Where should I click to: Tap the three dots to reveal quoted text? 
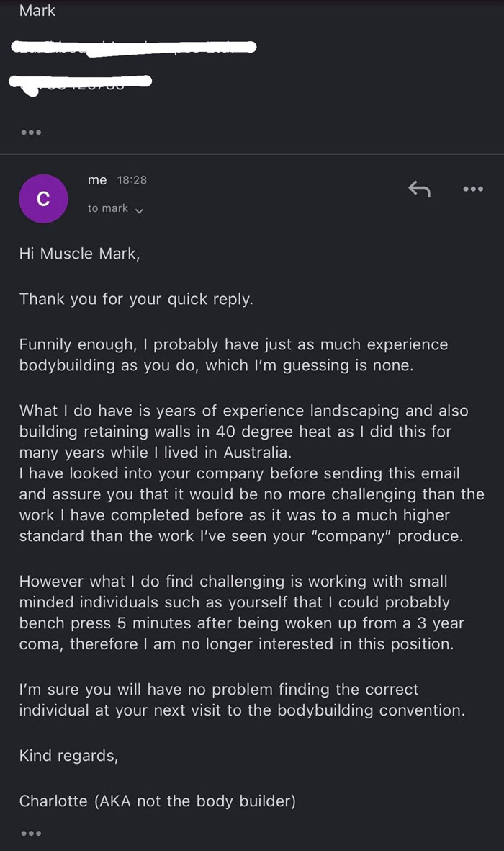31,833
